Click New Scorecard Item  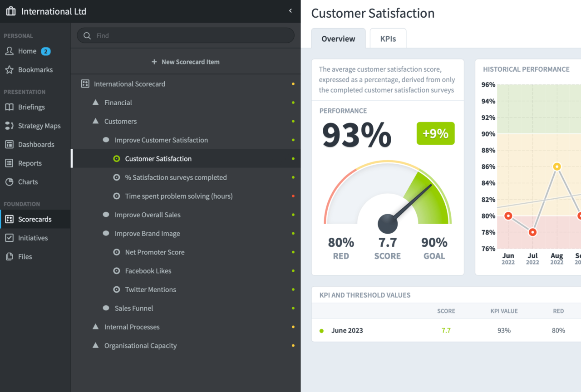click(x=185, y=62)
